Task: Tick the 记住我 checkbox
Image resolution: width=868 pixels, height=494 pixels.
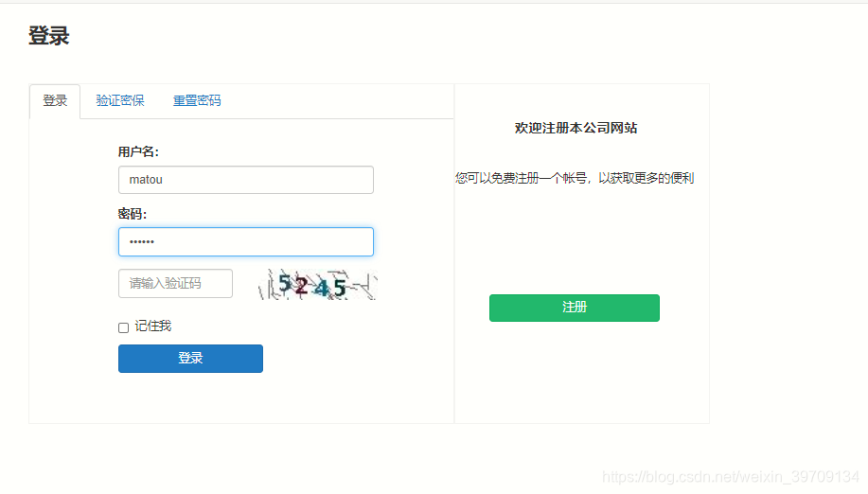Action: click(123, 327)
